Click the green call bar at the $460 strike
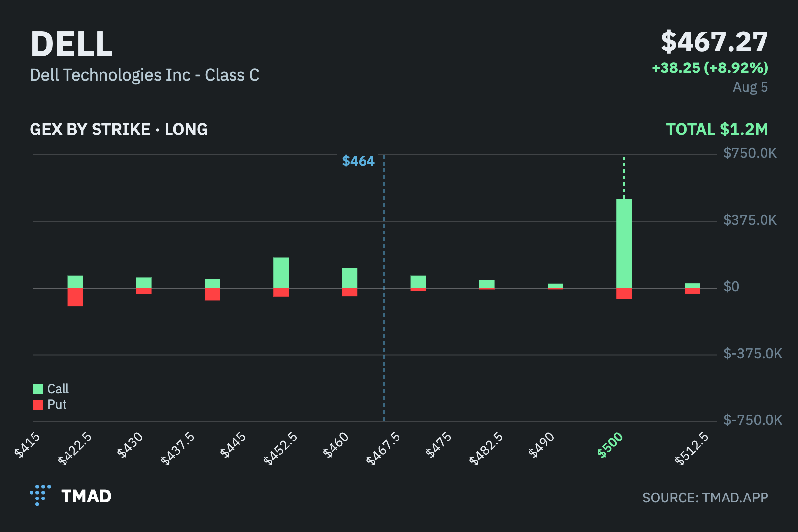The height and width of the screenshot is (532, 798). coord(350,278)
